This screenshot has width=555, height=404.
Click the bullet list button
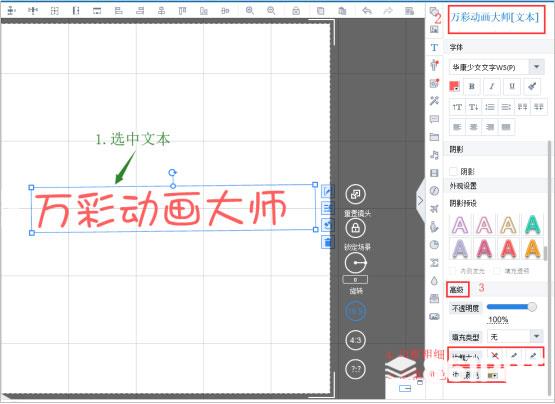click(490, 107)
